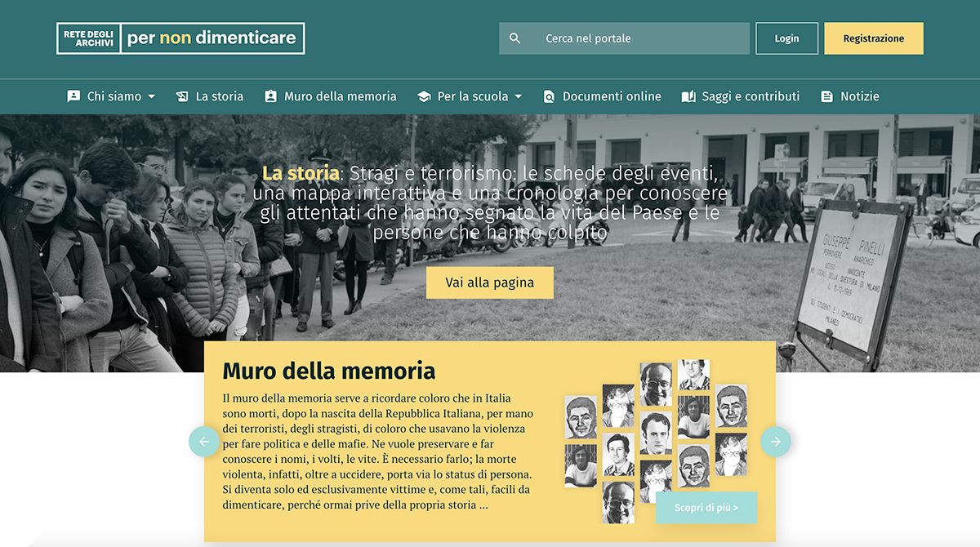Click the Login button
Image resolution: width=980 pixels, height=547 pixels.
click(x=786, y=38)
